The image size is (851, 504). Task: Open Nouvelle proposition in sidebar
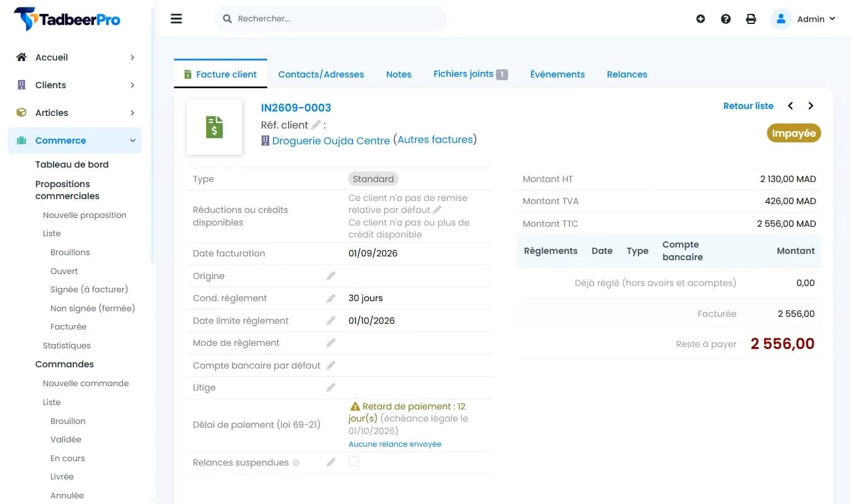pos(84,215)
